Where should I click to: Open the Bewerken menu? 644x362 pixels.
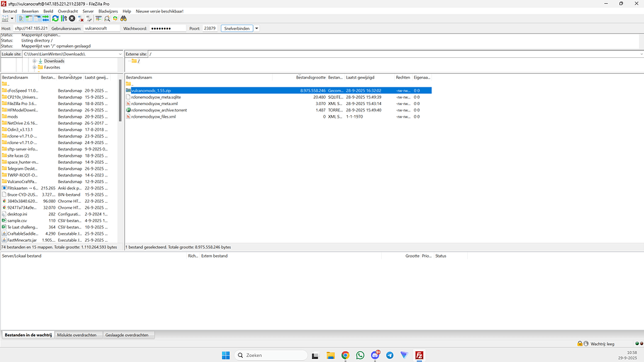tap(30, 11)
